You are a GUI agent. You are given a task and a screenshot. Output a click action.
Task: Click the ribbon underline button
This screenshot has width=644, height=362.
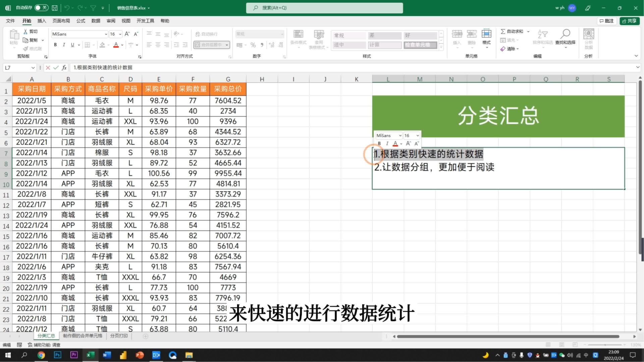tap(72, 45)
